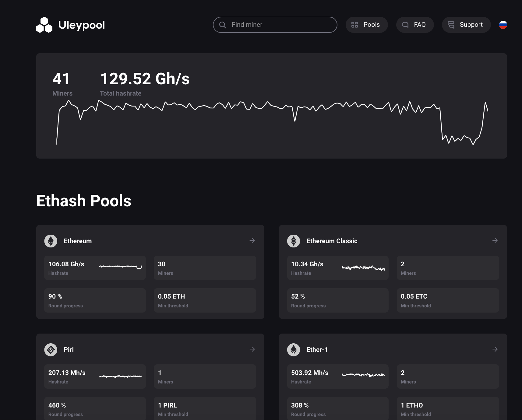This screenshot has width=522, height=420.
Task: Open the Ether-1 pool arrow
Action: click(x=495, y=349)
